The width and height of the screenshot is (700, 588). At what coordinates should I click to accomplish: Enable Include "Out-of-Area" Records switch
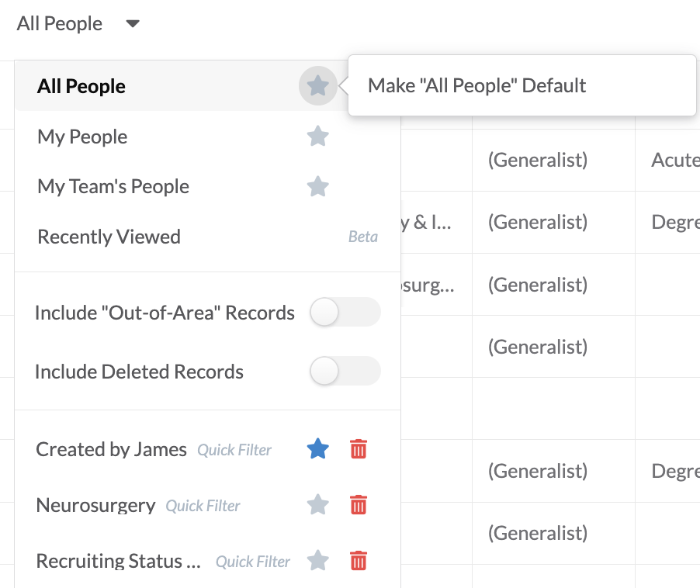345,313
